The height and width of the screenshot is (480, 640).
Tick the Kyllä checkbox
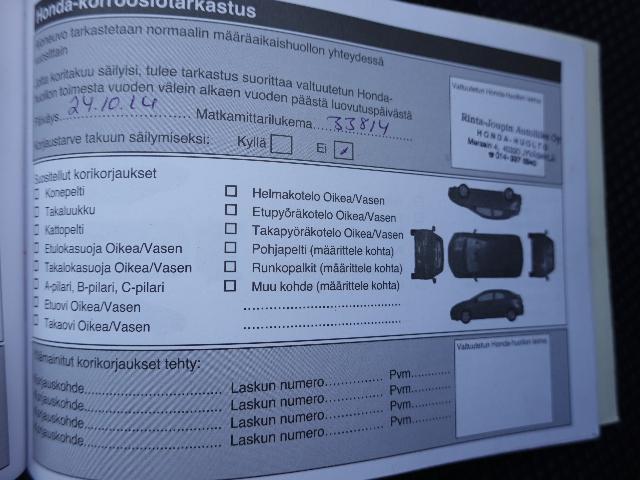(x=281, y=144)
